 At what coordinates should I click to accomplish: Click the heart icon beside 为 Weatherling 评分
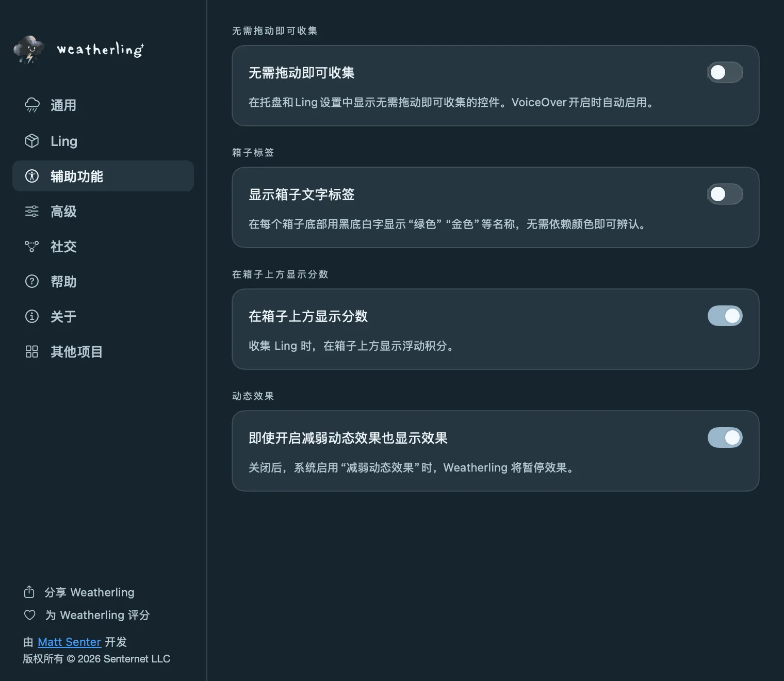click(x=30, y=615)
